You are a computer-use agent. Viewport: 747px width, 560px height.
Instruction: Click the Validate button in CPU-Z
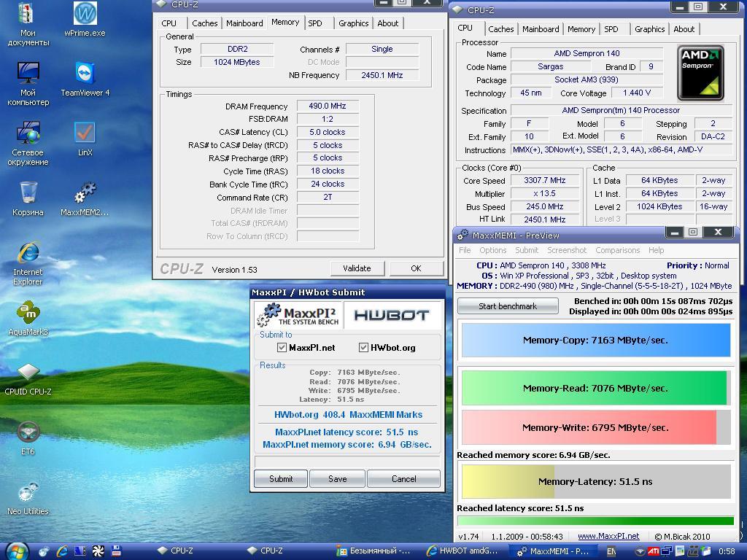click(x=357, y=268)
